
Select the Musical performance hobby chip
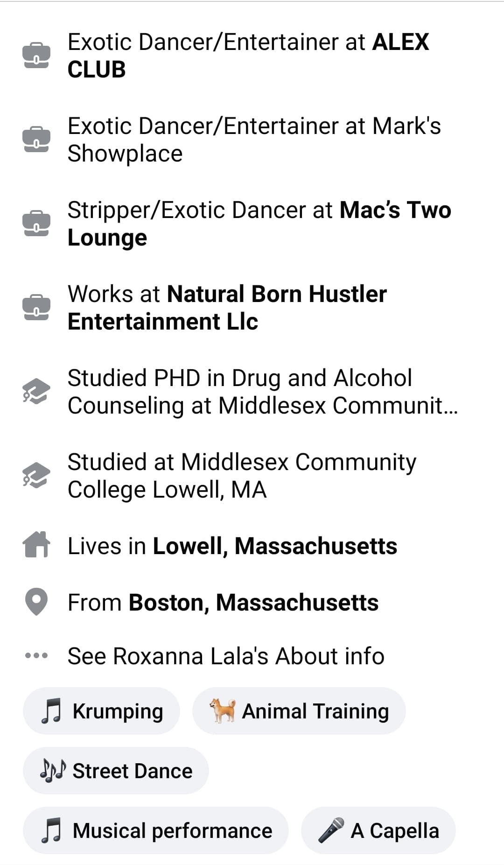155,830
